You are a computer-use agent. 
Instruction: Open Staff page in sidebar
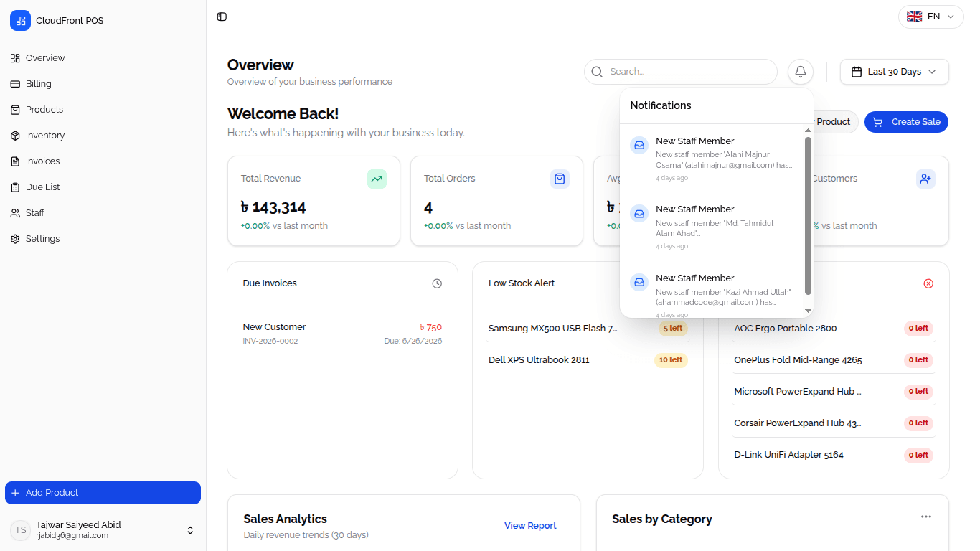(103, 213)
